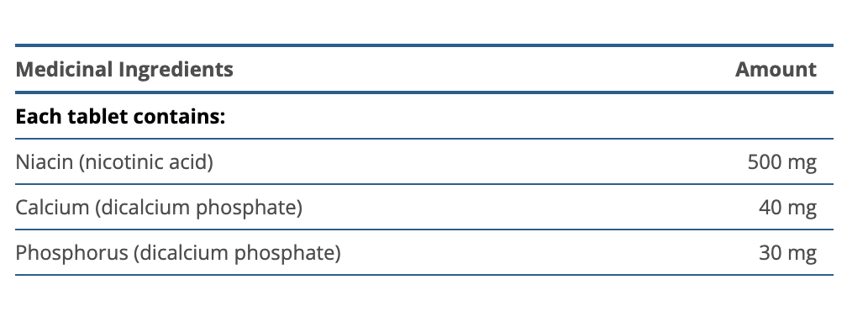Select the Each tablet contains heading
Screen dimensions: 868x322
pyautogui.click(x=121, y=117)
